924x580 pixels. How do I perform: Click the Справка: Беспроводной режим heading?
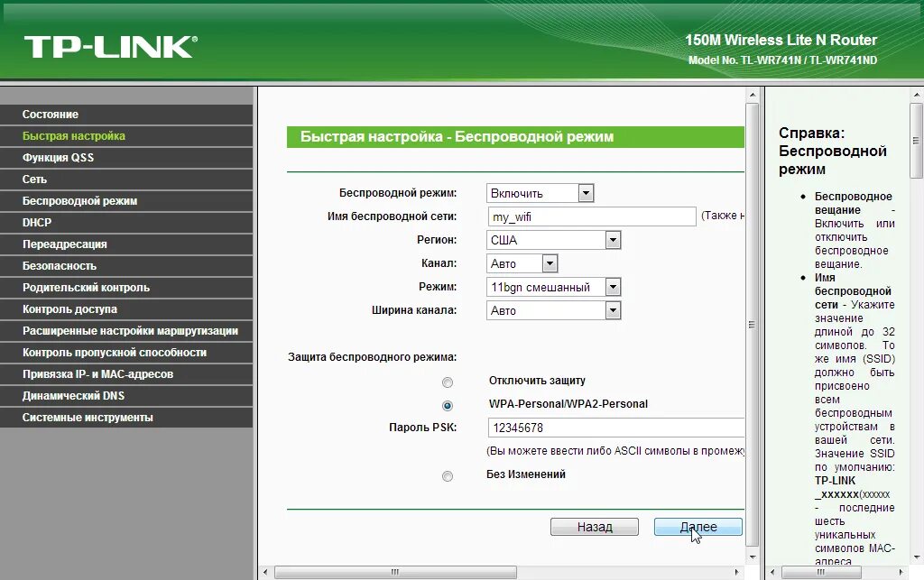pos(833,152)
